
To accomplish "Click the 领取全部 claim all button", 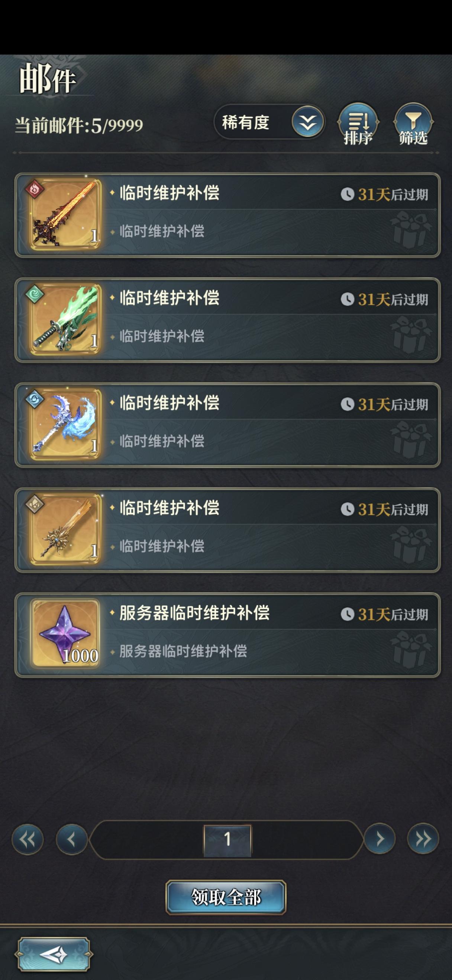I will (226, 897).
